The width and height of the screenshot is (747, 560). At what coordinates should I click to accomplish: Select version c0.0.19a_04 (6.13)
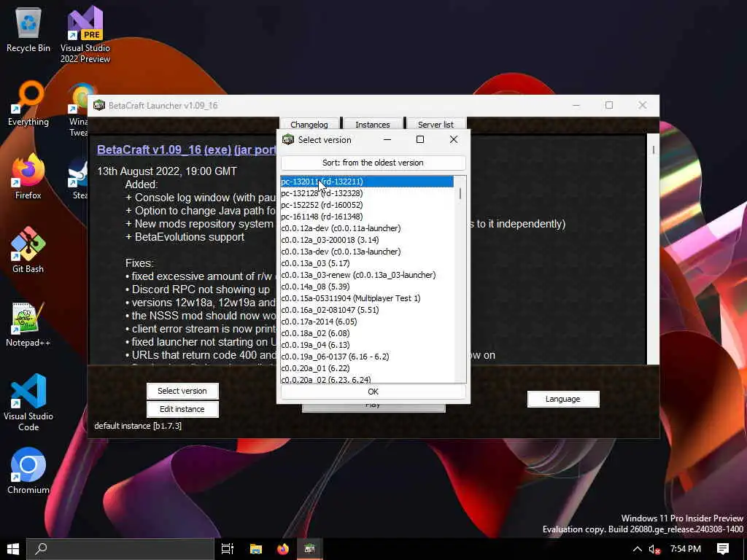pyautogui.click(x=367, y=345)
